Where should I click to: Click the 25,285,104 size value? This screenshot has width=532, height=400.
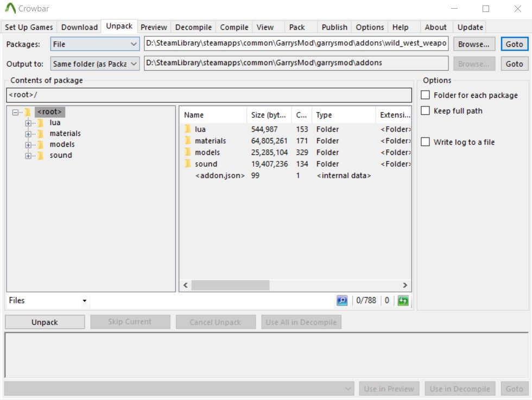269,152
